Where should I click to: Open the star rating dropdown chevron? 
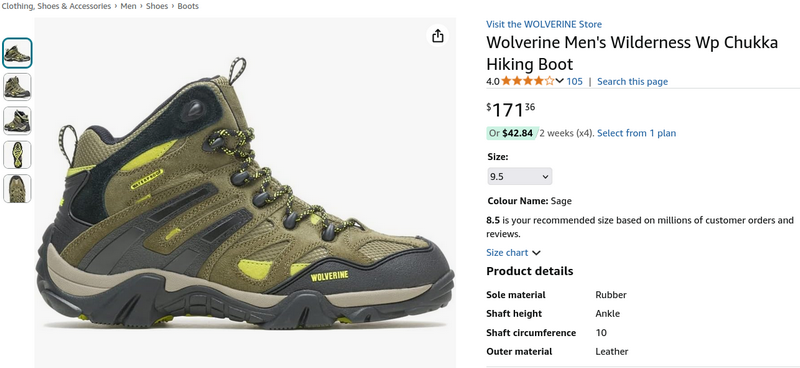click(559, 81)
